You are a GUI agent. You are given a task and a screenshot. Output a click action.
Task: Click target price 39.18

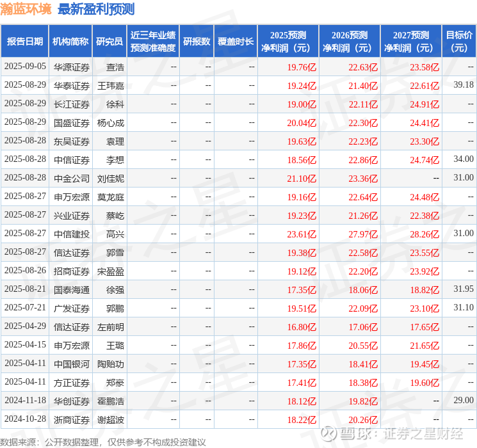464,85
